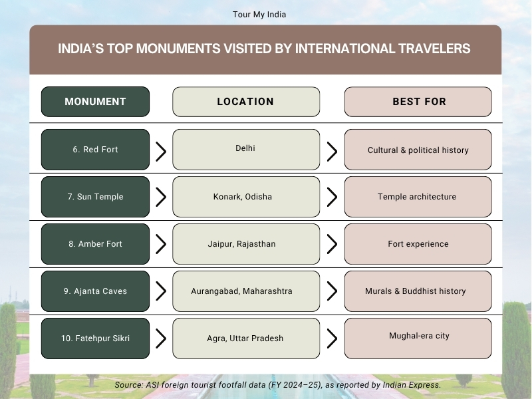
Task: Click the chevron after Fatehpur Sikri
Action: tap(161, 338)
